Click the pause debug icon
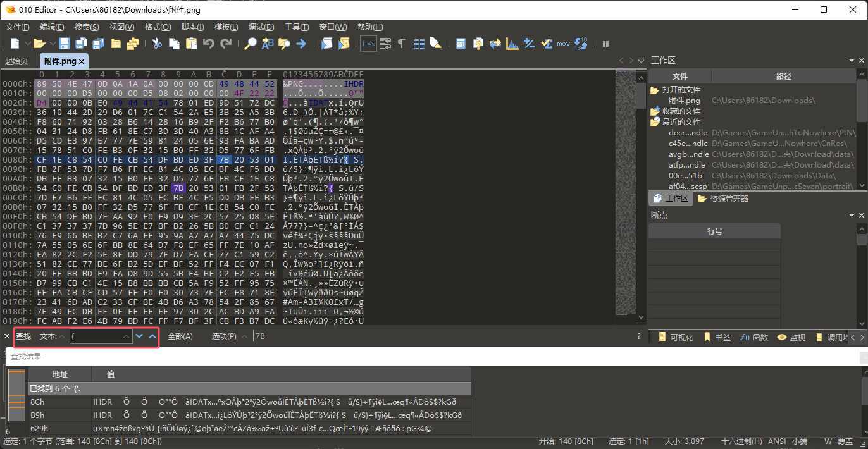Screen dimensions: 868x449 pyautogui.click(x=605, y=44)
